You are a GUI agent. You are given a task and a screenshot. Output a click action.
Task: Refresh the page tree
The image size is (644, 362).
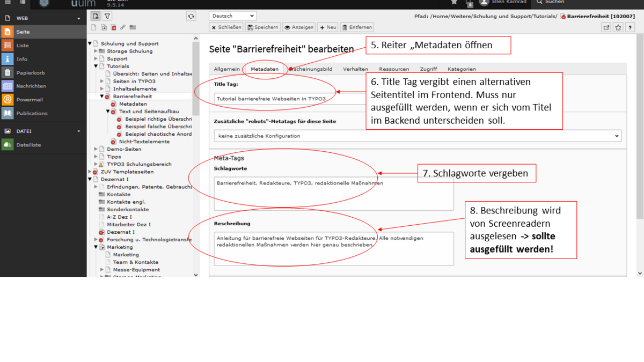point(191,16)
